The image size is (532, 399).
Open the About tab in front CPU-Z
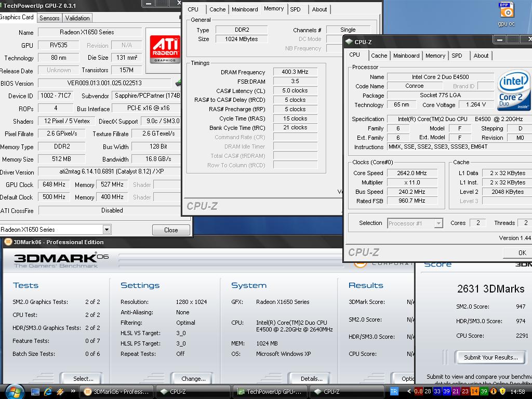point(481,56)
